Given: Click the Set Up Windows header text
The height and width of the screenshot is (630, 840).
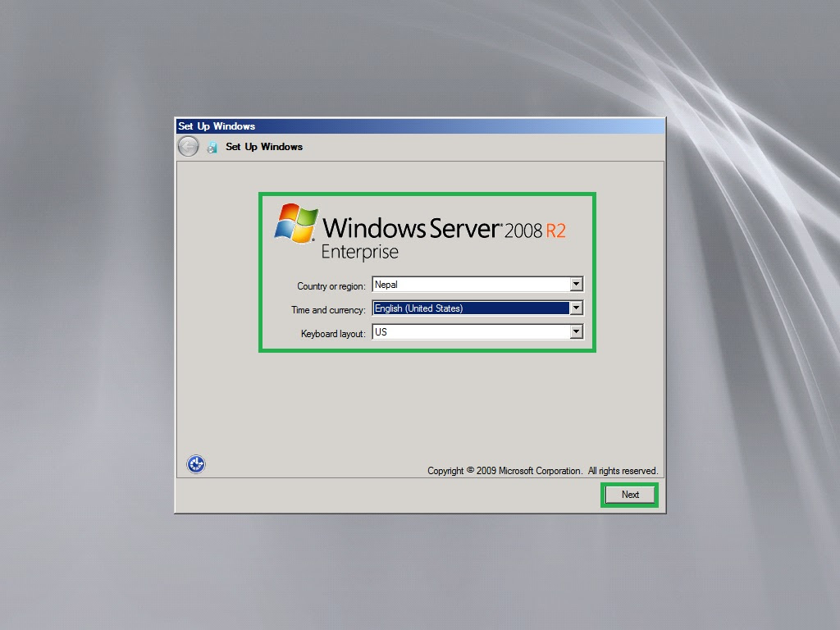Looking at the screenshot, I should click(x=264, y=147).
